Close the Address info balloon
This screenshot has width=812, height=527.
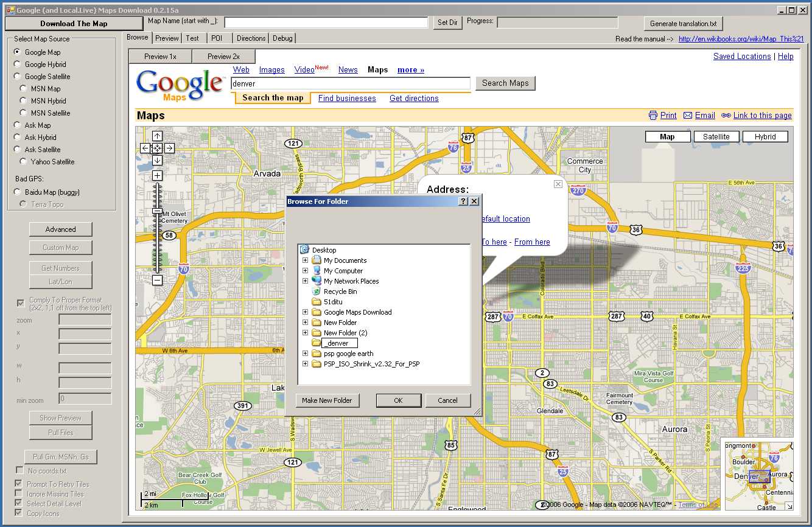[x=558, y=184]
